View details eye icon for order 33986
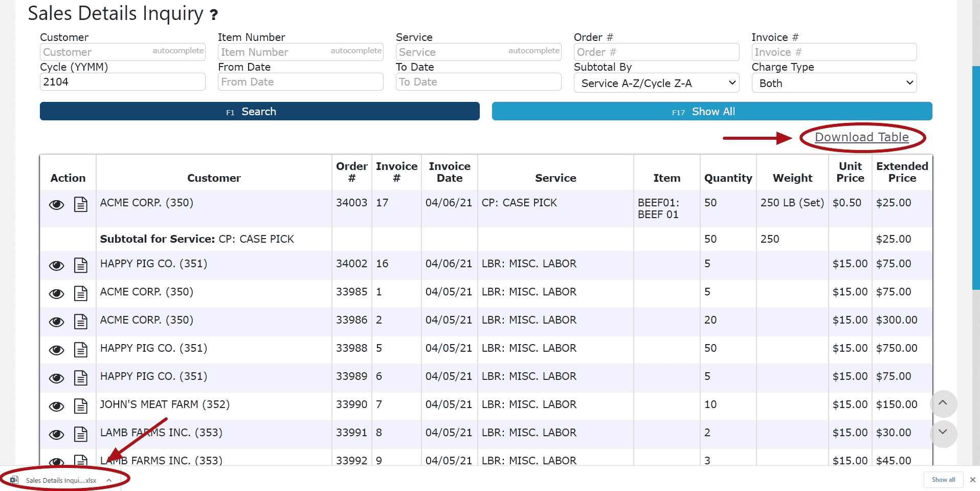The height and width of the screenshot is (491, 980). tap(56, 322)
